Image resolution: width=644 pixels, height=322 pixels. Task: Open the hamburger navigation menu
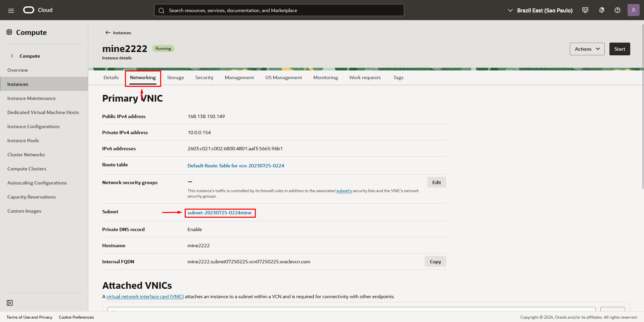tap(11, 10)
